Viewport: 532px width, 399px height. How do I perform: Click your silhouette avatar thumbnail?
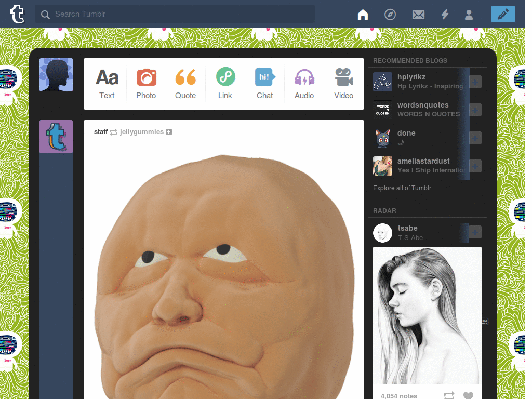pyautogui.click(x=56, y=75)
